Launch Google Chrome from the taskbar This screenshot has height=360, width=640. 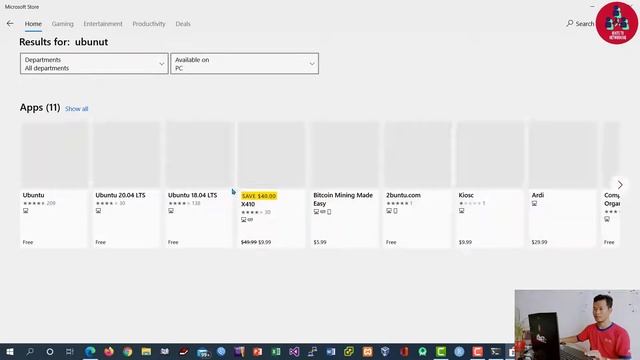coord(127,351)
